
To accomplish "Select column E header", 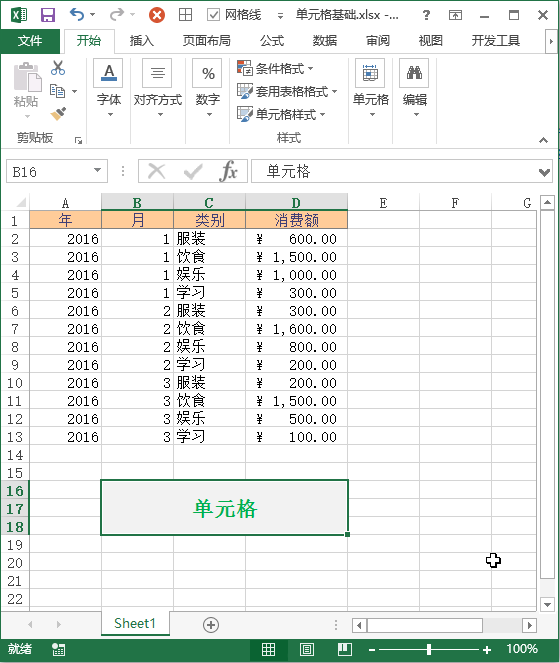I will 384,203.
